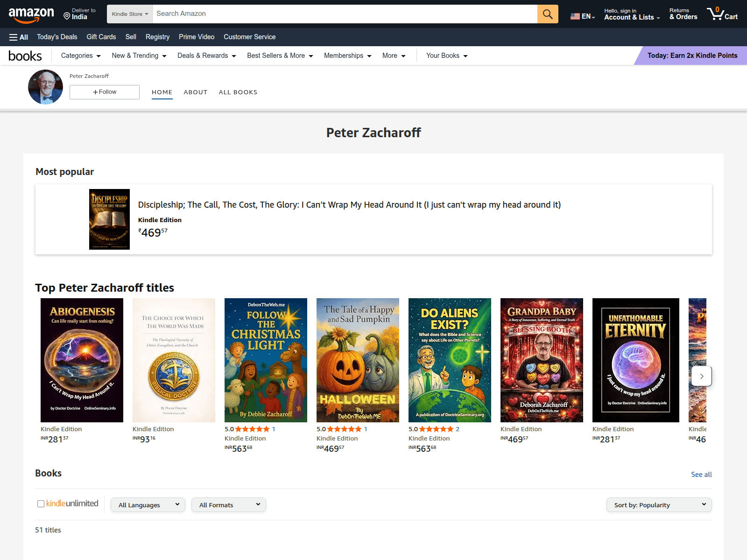Click star rating of Pumpkin book
The image size is (747, 560).
tap(344, 429)
